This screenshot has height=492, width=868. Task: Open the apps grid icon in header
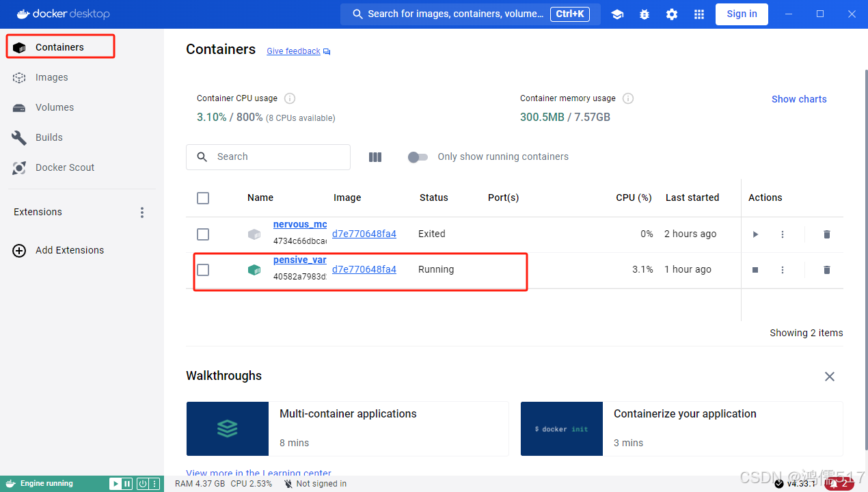[x=699, y=14]
